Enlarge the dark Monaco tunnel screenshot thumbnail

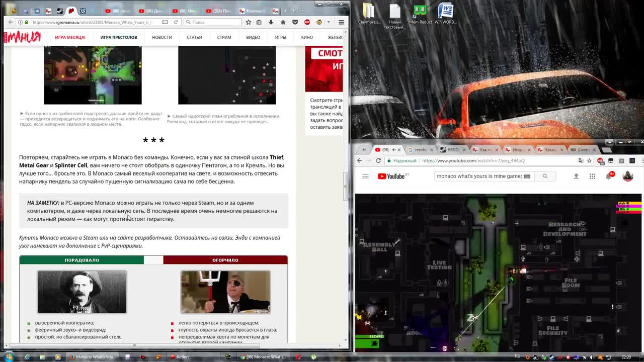click(227, 75)
